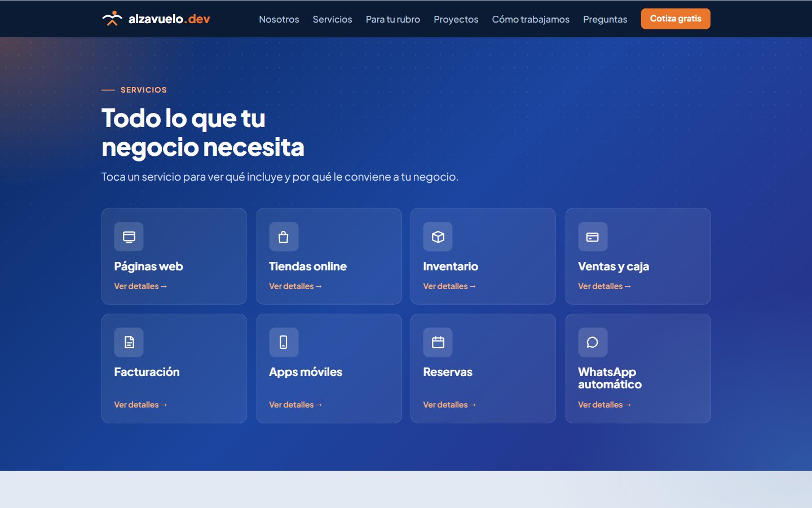Open Ver detalles under Páginas web
Image resolution: width=812 pixels, height=508 pixels.
click(x=140, y=286)
